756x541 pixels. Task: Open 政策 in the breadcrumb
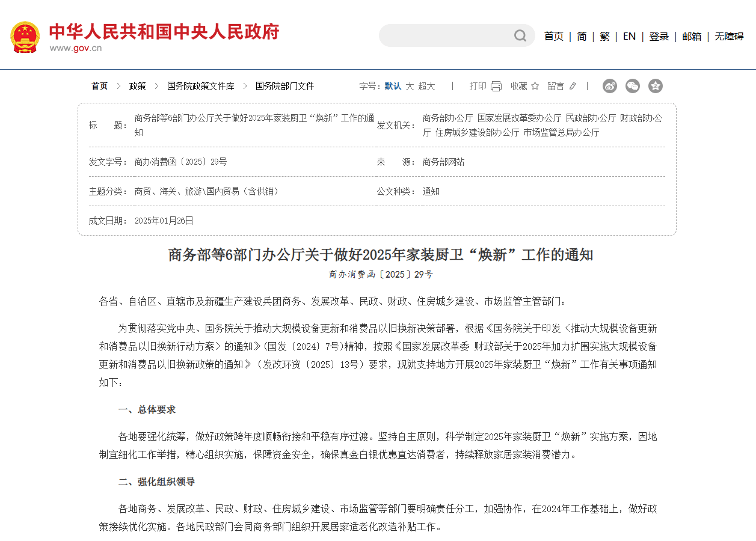point(137,86)
